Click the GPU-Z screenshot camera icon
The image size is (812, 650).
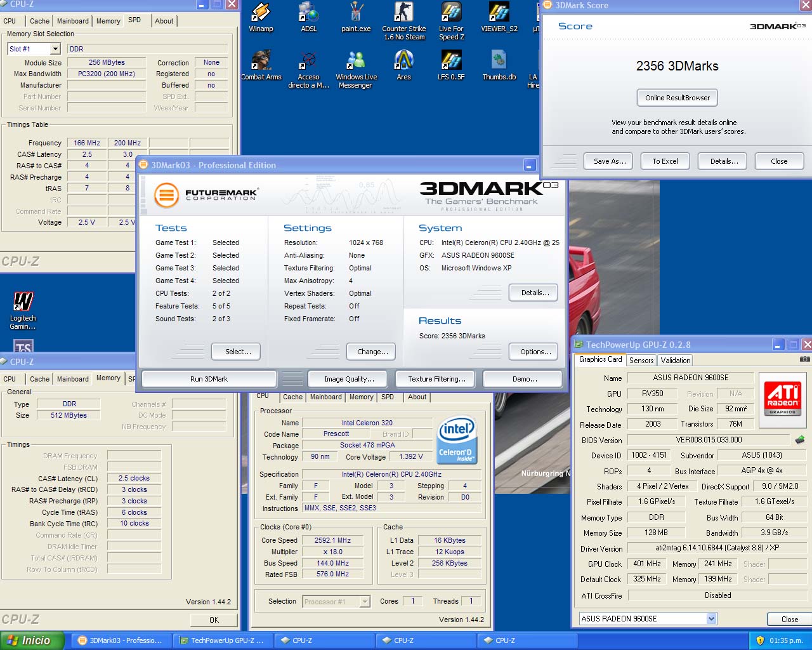pos(804,359)
